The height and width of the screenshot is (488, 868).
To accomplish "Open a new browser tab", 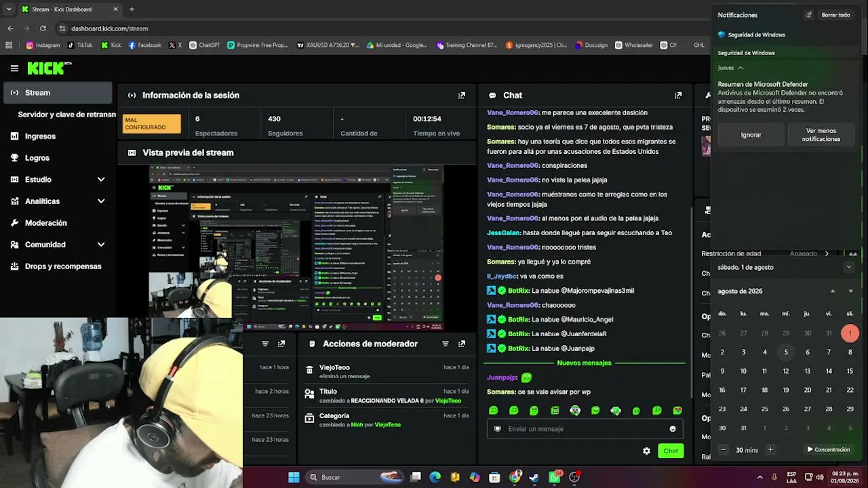I will click(x=132, y=9).
